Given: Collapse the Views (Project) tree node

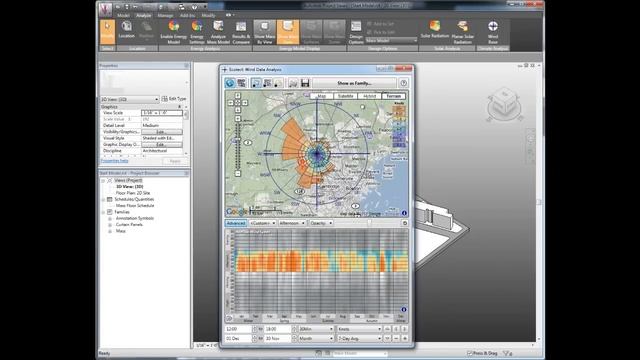Looking at the screenshot, I should (103, 180).
